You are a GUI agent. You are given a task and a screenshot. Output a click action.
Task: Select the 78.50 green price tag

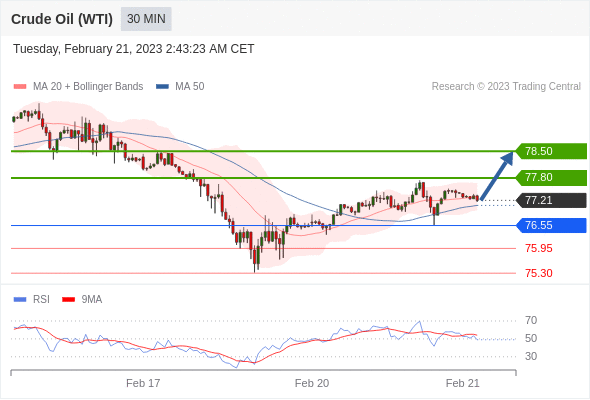[x=551, y=151]
